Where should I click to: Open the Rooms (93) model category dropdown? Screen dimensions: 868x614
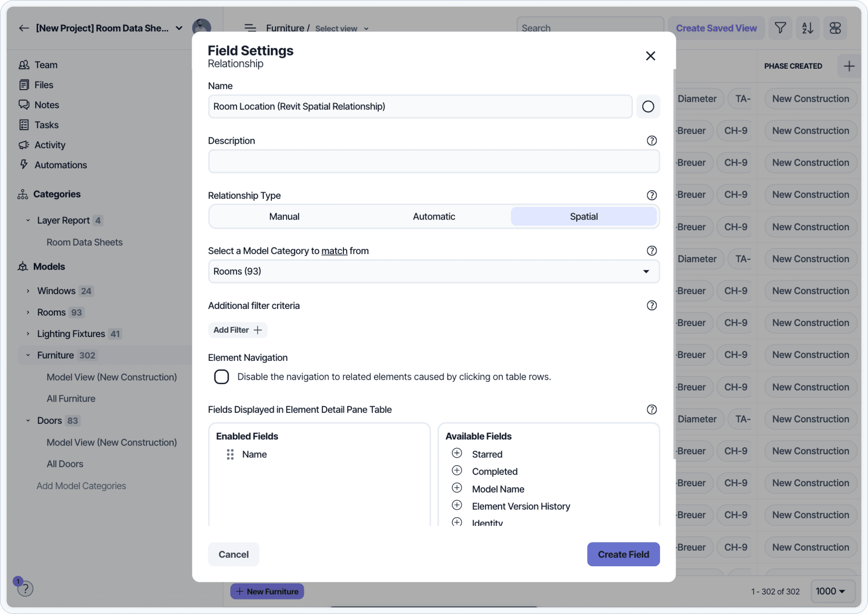pyautogui.click(x=433, y=271)
